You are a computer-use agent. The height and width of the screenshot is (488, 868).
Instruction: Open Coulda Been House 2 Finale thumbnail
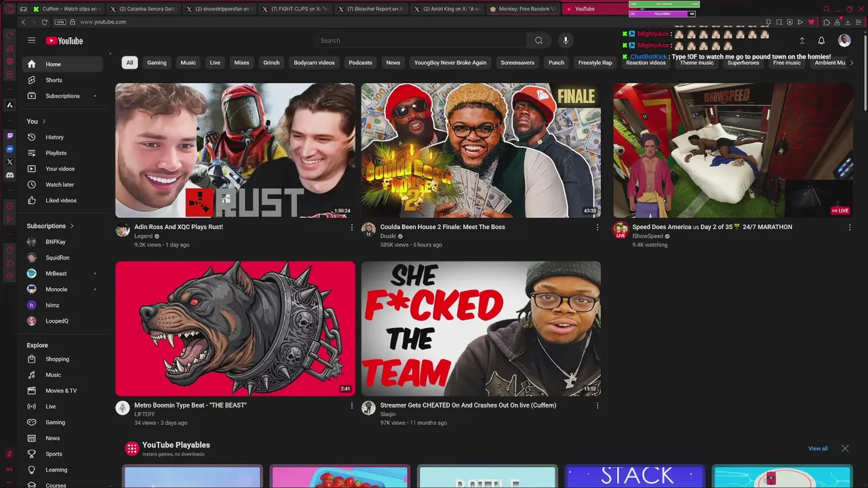click(481, 150)
